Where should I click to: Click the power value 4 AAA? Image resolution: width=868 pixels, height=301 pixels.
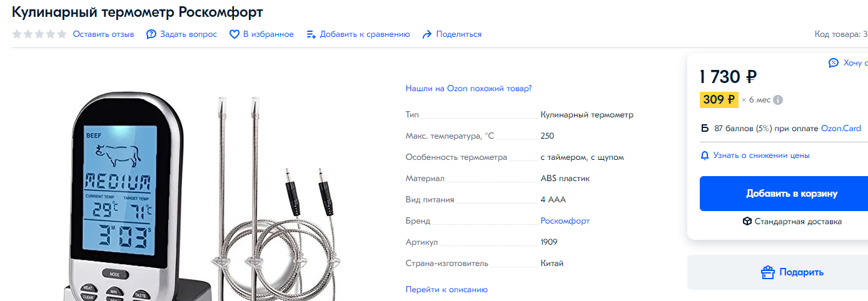click(x=553, y=200)
